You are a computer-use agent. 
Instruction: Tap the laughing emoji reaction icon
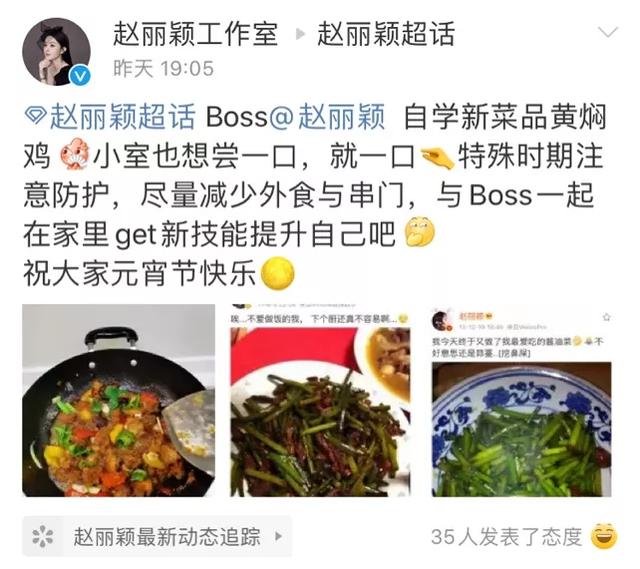coord(604,536)
